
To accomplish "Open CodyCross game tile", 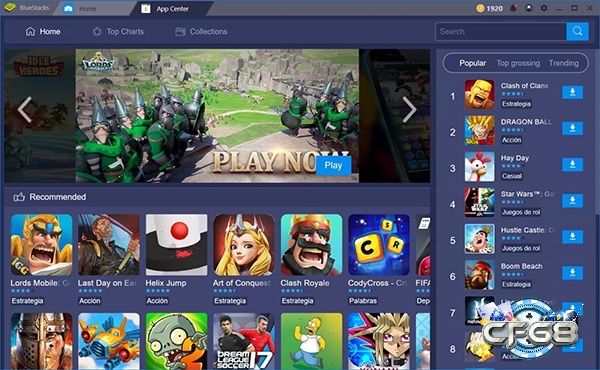I will [x=379, y=245].
